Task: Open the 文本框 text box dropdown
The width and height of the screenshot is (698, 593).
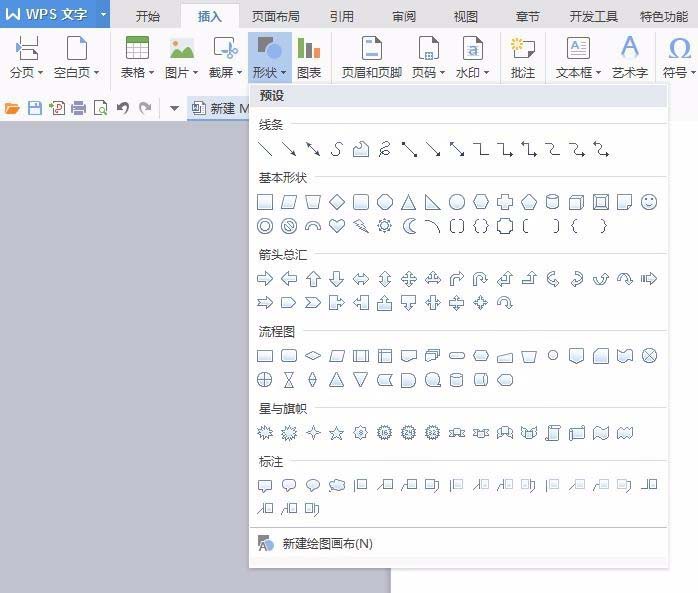Action: point(578,72)
